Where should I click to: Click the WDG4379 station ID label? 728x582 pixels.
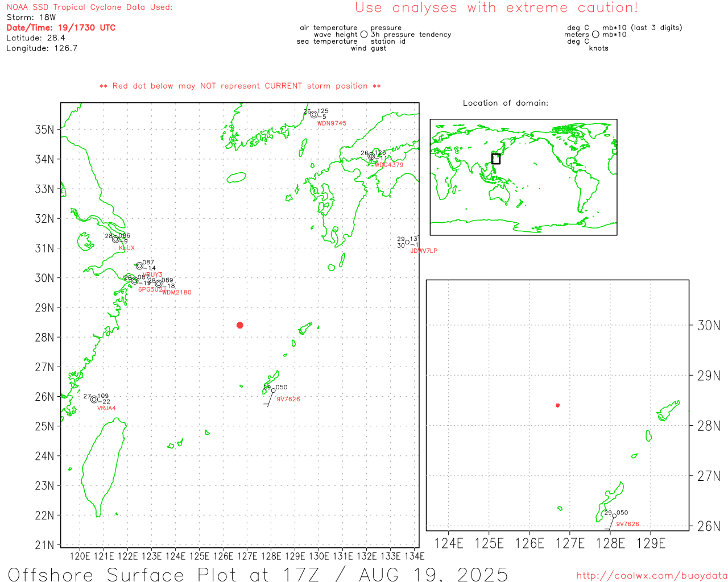(x=389, y=165)
